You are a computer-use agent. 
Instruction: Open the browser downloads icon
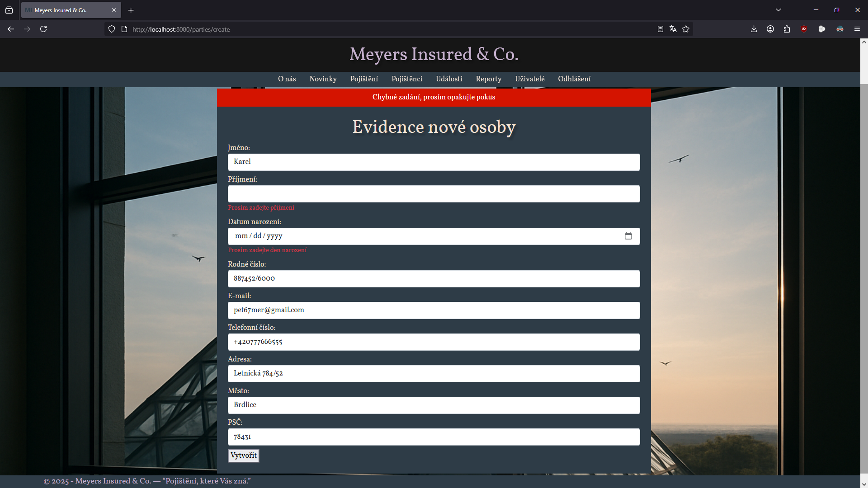point(754,29)
